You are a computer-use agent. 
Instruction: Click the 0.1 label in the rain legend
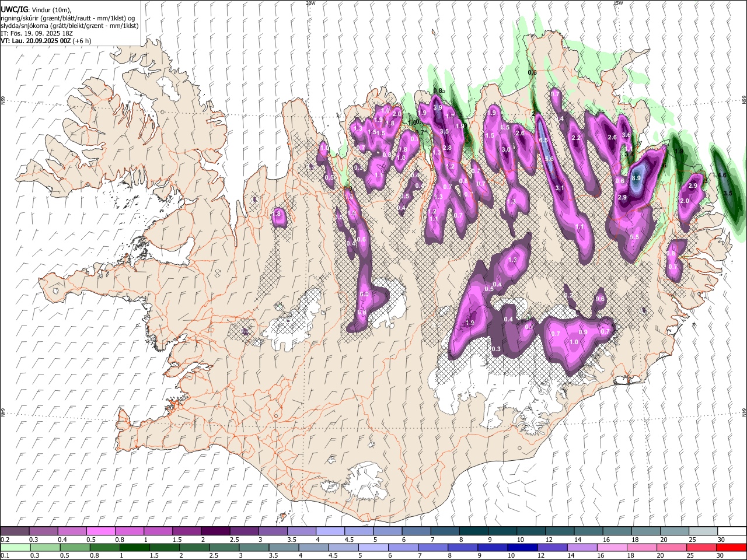5,556
